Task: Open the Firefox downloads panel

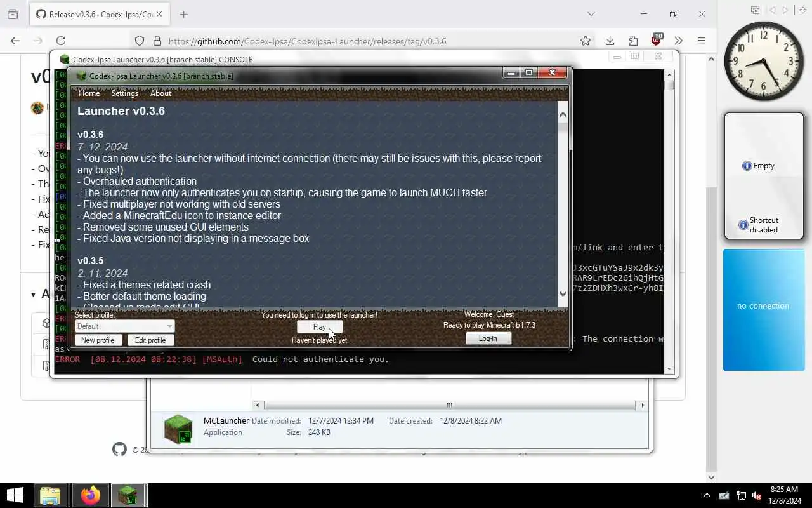Action: click(610, 41)
